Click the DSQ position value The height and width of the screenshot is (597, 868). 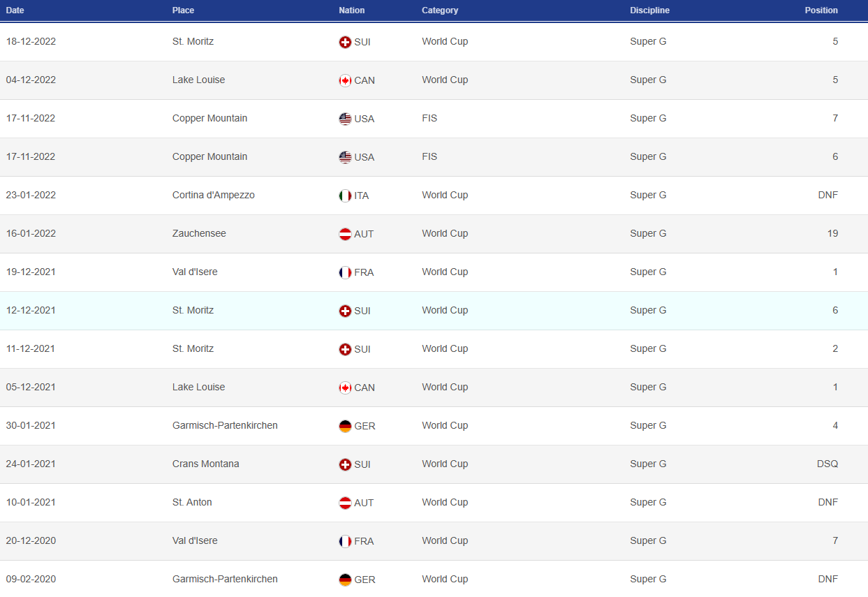pyautogui.click(x=827, y=464)
